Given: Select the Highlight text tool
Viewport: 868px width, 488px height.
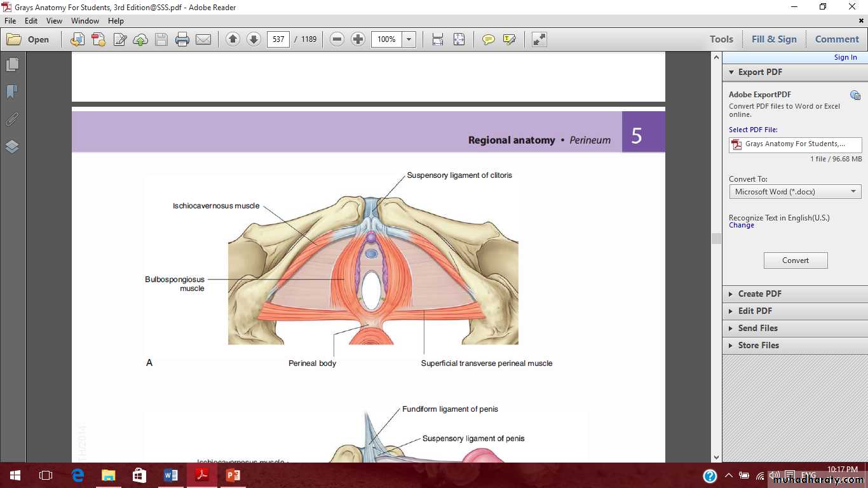Looking at the screenshot, I should [x=509, y=39].
